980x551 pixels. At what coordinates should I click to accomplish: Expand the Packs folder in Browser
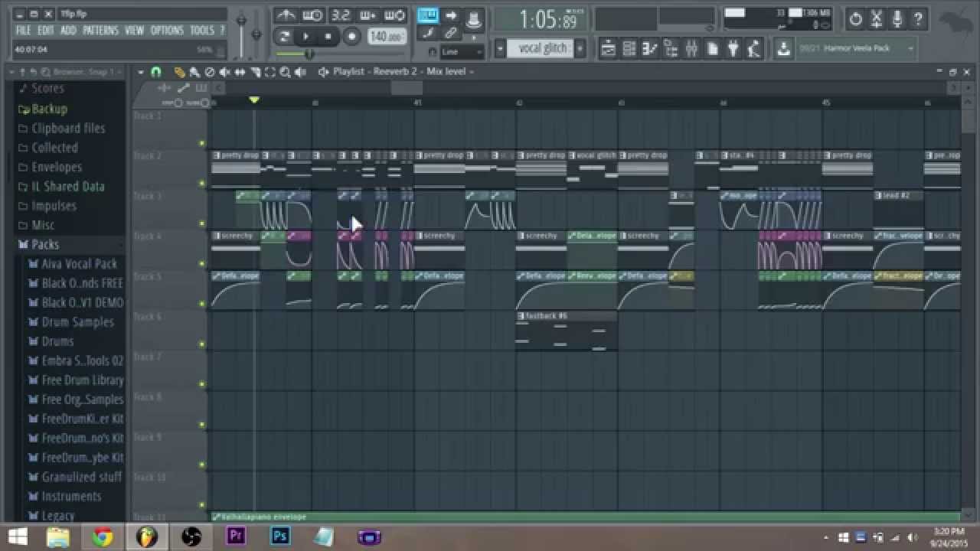pyautogui.click(x=45, y=244)
